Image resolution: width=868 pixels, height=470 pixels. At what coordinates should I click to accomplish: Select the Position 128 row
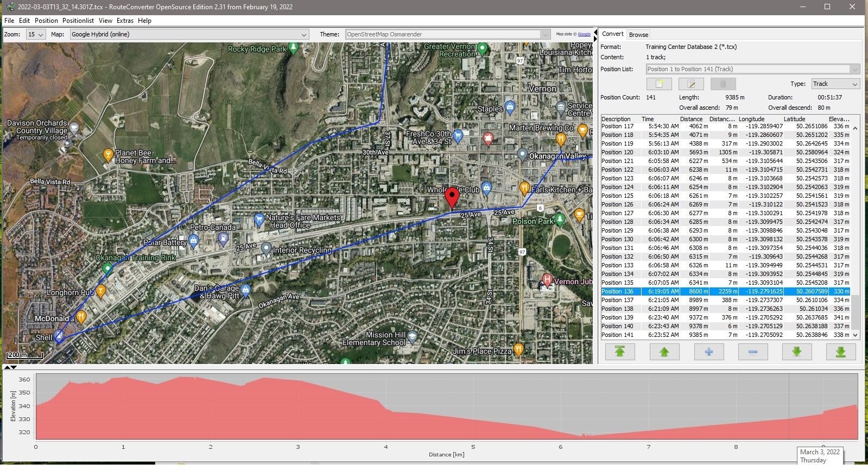tap(726, 222)
